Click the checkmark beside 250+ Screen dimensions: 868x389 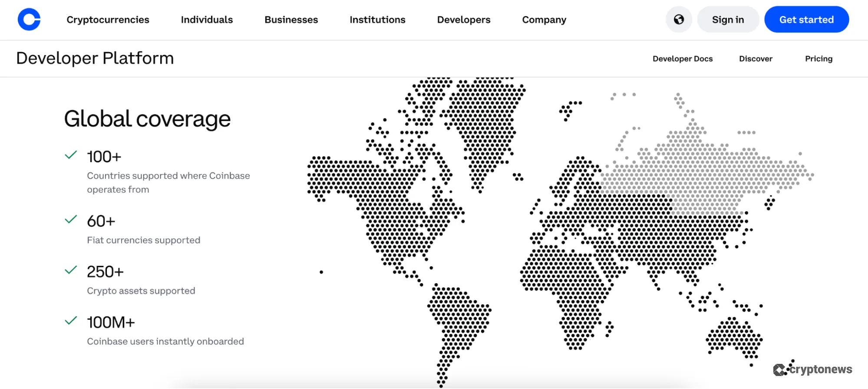tap(71, 270)
